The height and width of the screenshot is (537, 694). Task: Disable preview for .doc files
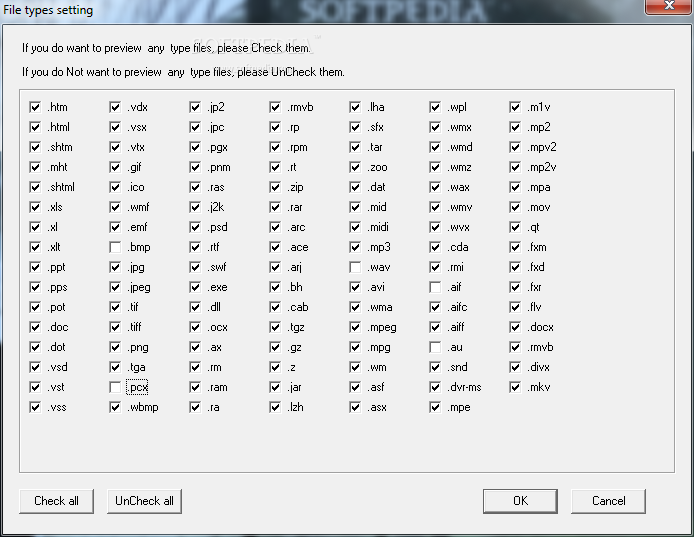[35, 327]
